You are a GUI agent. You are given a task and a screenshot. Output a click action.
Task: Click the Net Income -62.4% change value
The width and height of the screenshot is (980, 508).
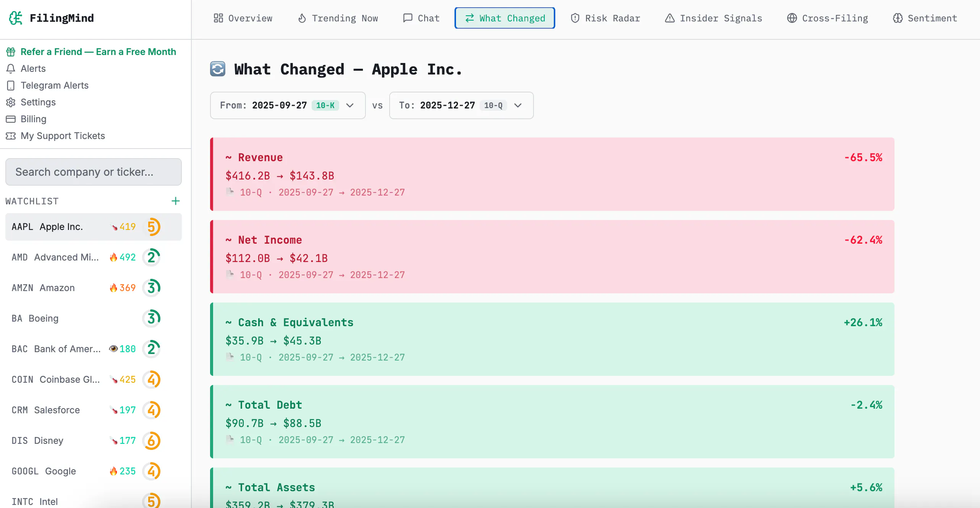[x=863, y=240]
